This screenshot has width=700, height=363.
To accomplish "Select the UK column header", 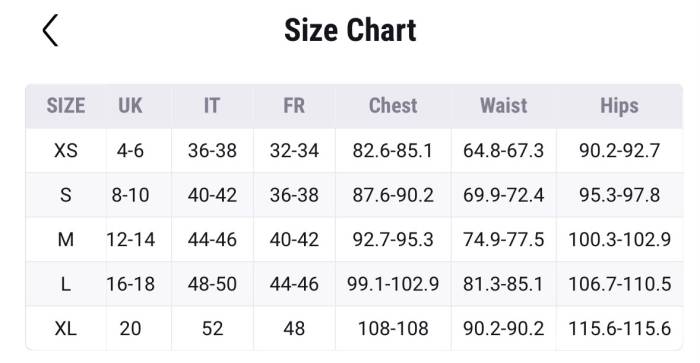I will click(x=130, y=106).
